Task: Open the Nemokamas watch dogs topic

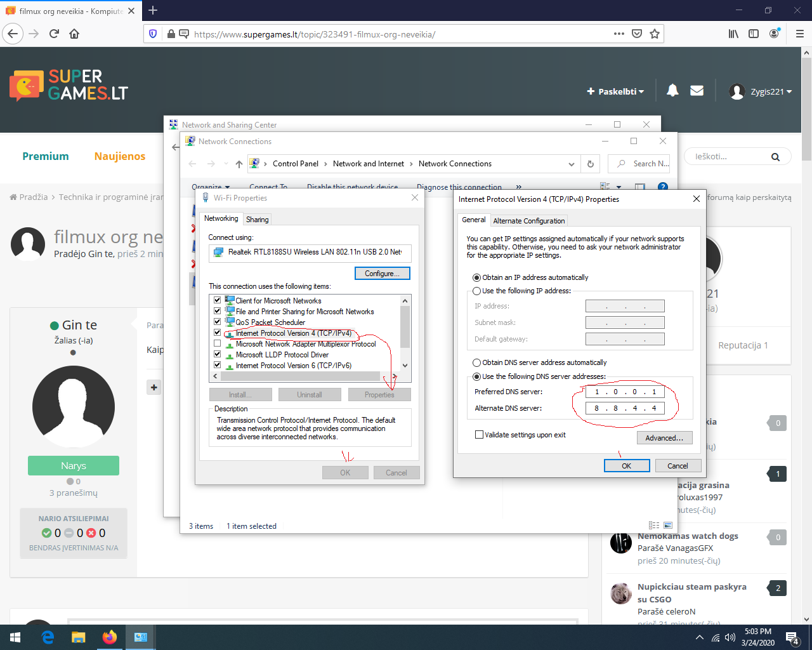Action: click(x=688, y=536)
